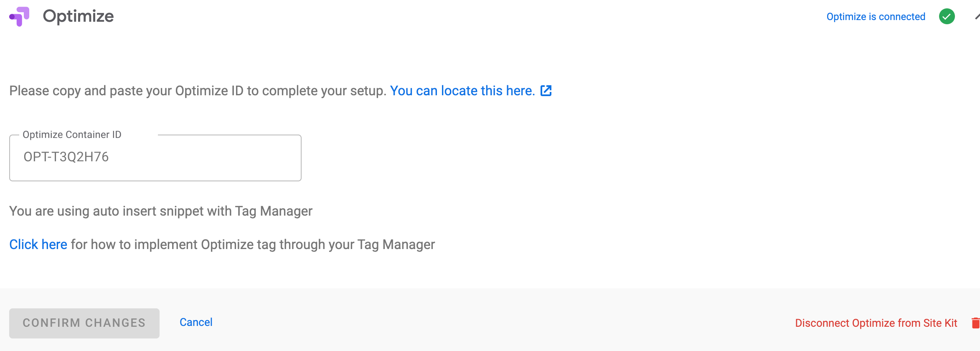Click the red trash icon to remove Optimize

(x=976, y=323)
